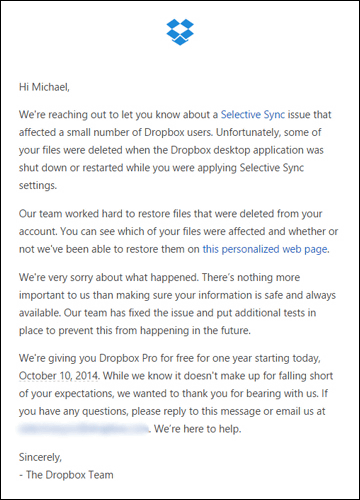Click the 'Sincerely,' closing line

40,457
